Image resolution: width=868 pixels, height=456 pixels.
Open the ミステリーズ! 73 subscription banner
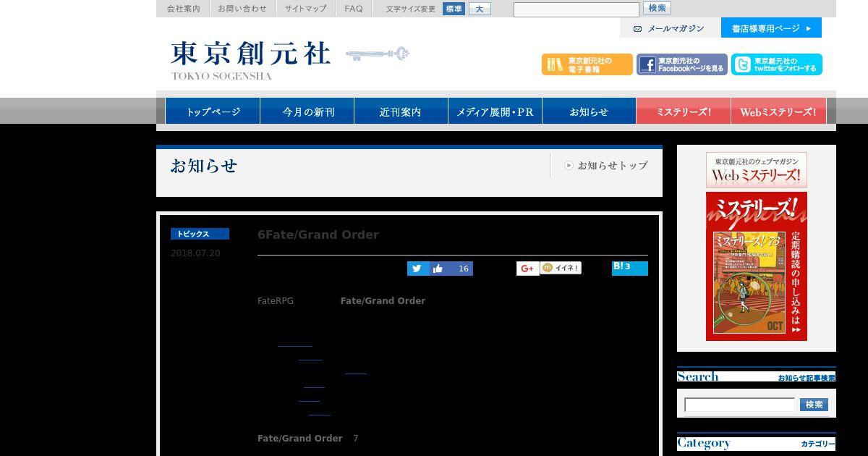[757, 266]
